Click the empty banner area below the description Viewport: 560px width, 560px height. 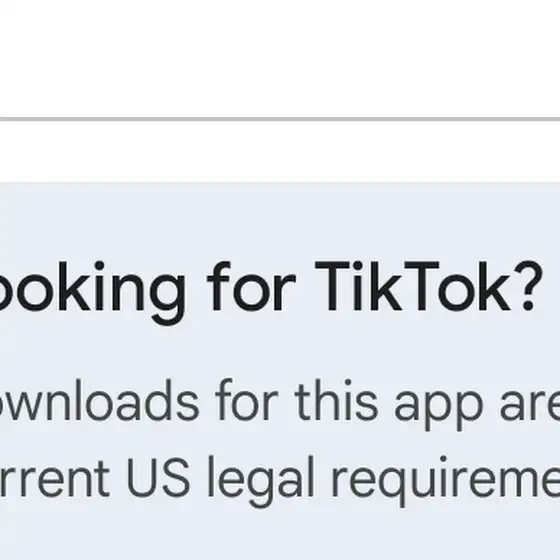pyautogui.click(x=280, y=535)
